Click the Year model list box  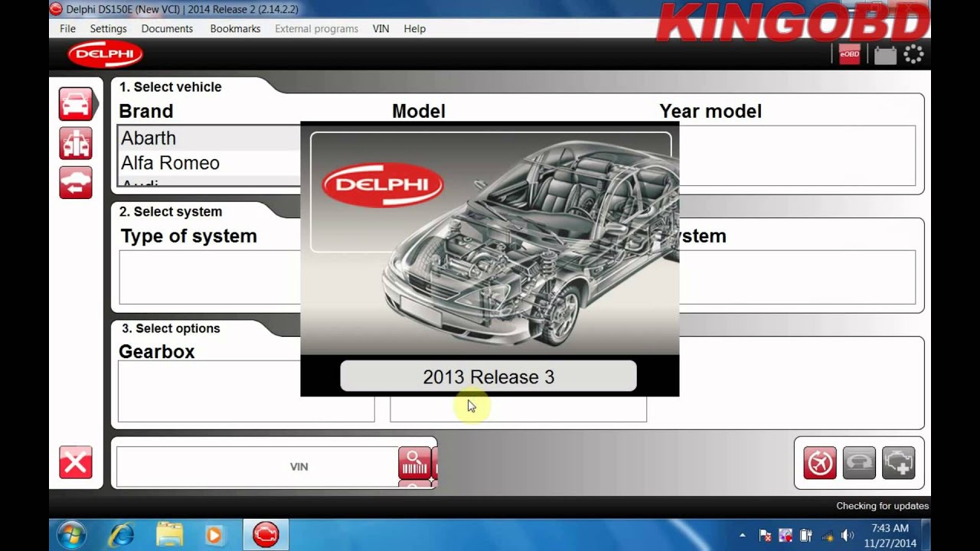coord(797,155)
